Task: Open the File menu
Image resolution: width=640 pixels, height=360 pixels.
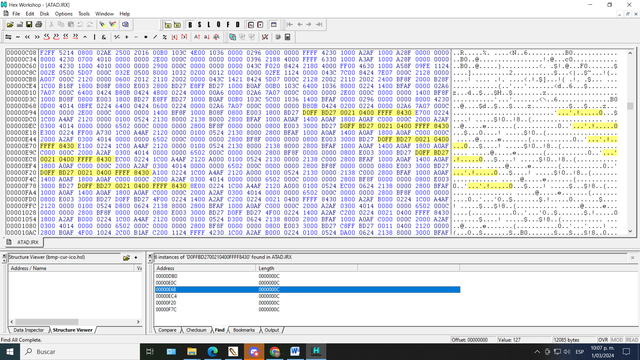Action: pos(16,13)
